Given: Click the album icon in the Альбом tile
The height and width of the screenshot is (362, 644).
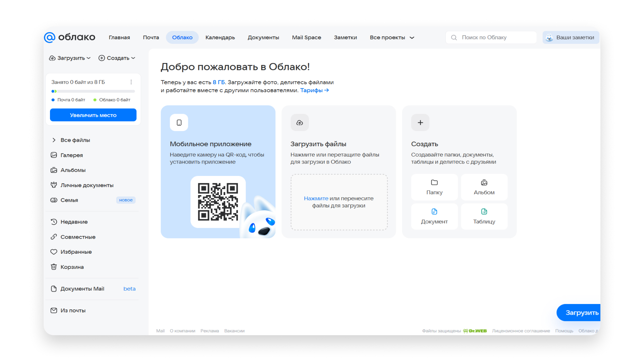Looking at the screenshot, I should point(484,182).
